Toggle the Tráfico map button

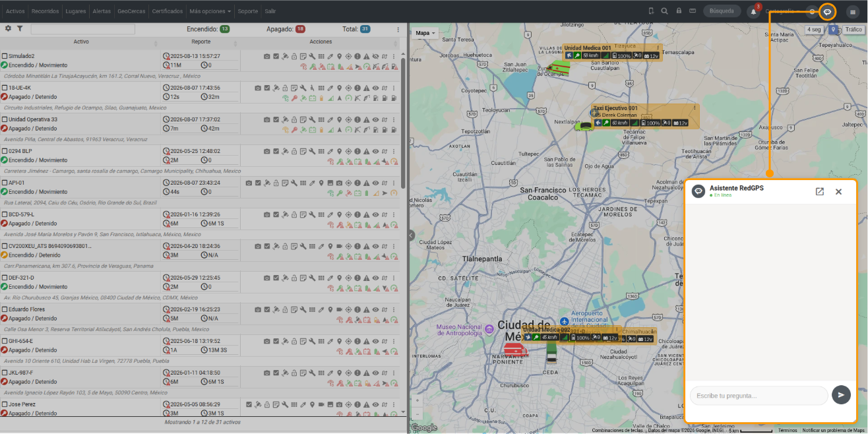tap(853, 30)
